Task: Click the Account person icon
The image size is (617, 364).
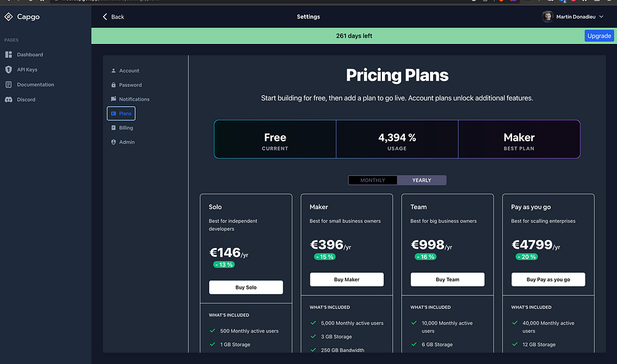Action: pyautogui.click(x=114, y=71)
